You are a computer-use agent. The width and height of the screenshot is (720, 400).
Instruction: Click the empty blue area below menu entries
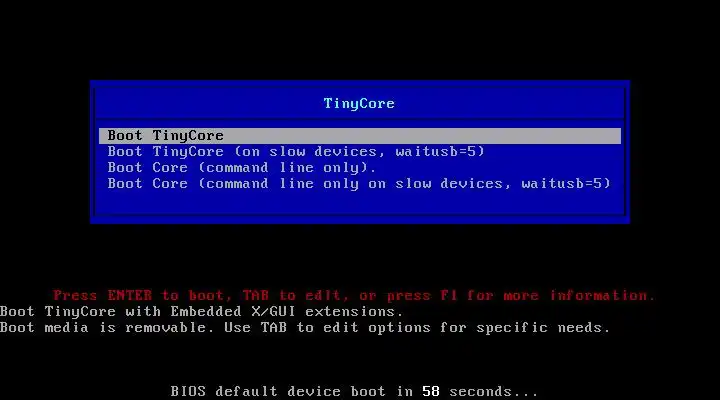click(x=360, y=202)
